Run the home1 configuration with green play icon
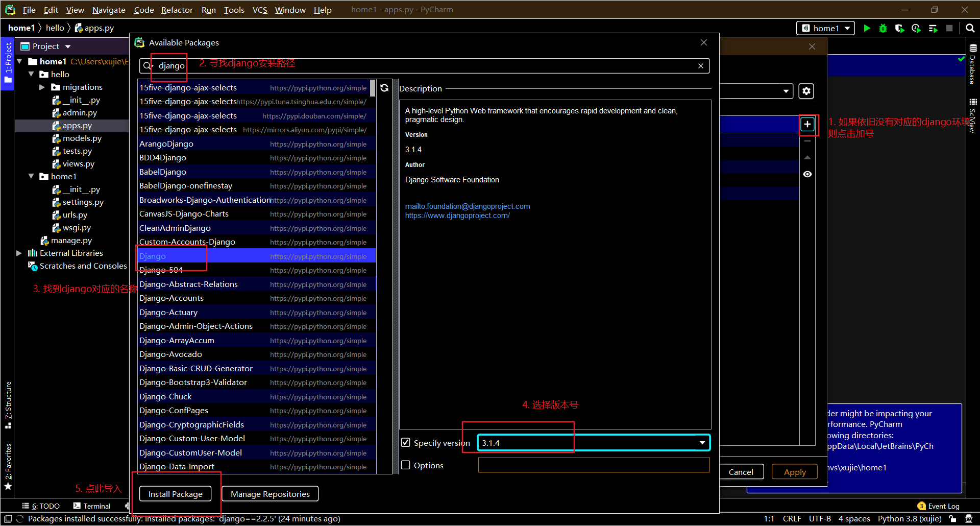980x526 pixels. click(x=867, y=28)
